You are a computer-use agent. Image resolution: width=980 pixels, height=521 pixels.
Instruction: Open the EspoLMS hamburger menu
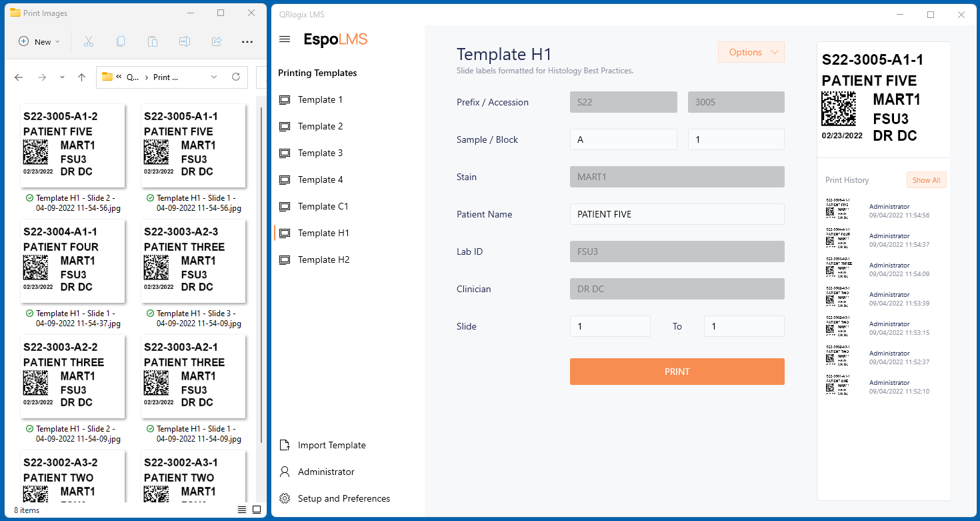[x=285, y=39]
